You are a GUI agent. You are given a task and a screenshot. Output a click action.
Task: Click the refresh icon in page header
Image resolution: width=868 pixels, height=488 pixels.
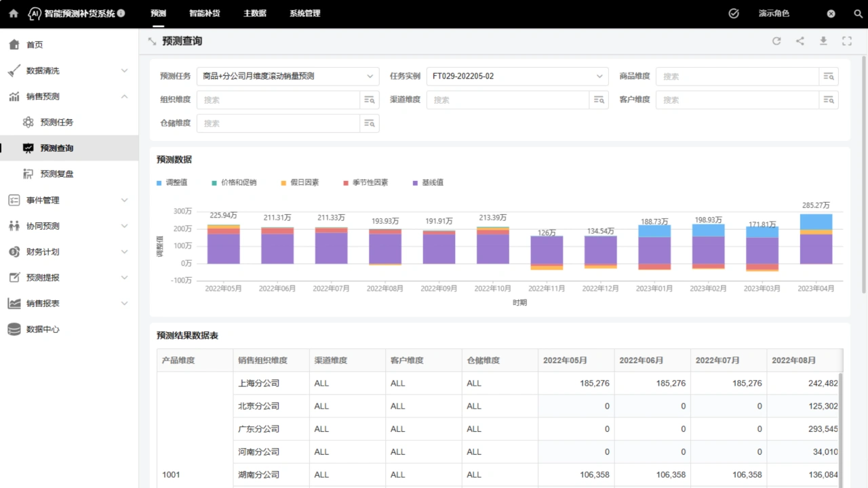click(776, 41)
